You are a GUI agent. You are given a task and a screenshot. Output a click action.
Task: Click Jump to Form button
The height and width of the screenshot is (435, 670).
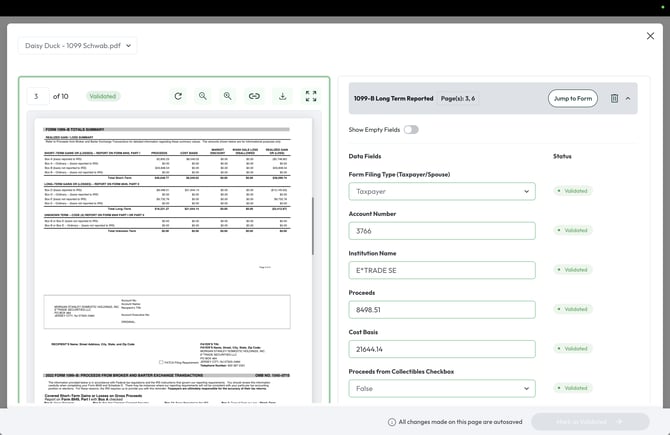pos(573,98)
